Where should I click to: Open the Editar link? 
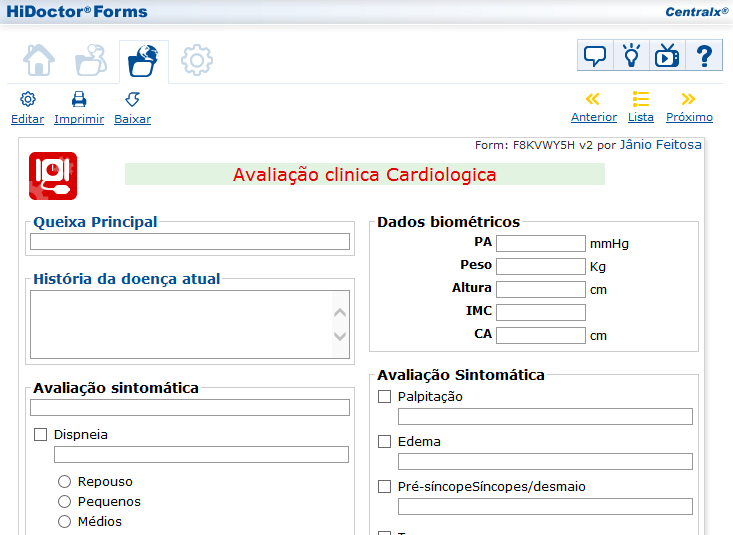[28, 119]
